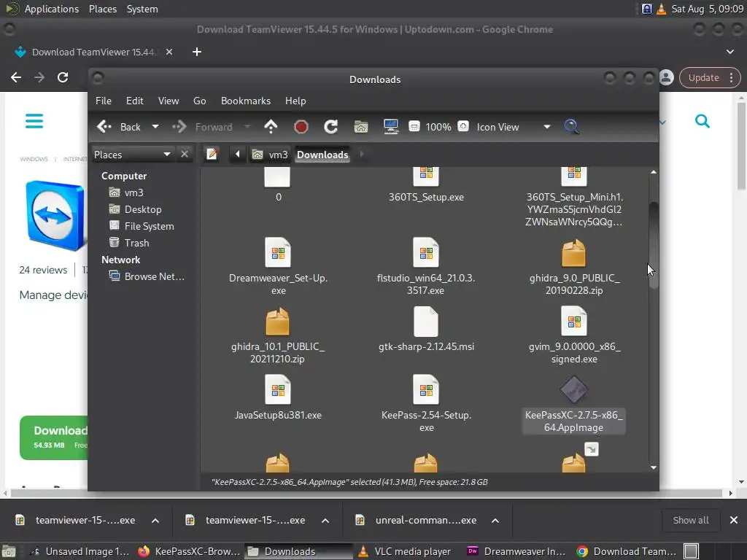Close the Places side pane
This screenshot has height=560, width=747.
(x=185, y=155)
